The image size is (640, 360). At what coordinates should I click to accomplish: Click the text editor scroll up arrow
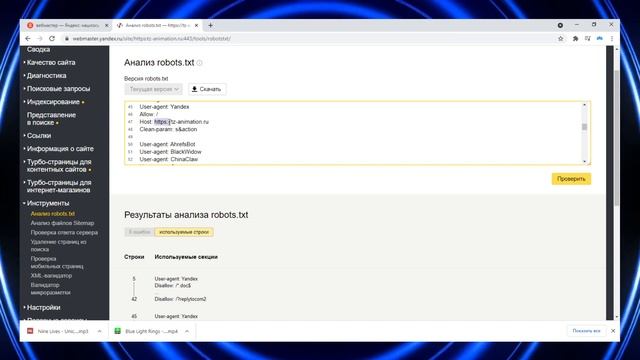point(584,105)
